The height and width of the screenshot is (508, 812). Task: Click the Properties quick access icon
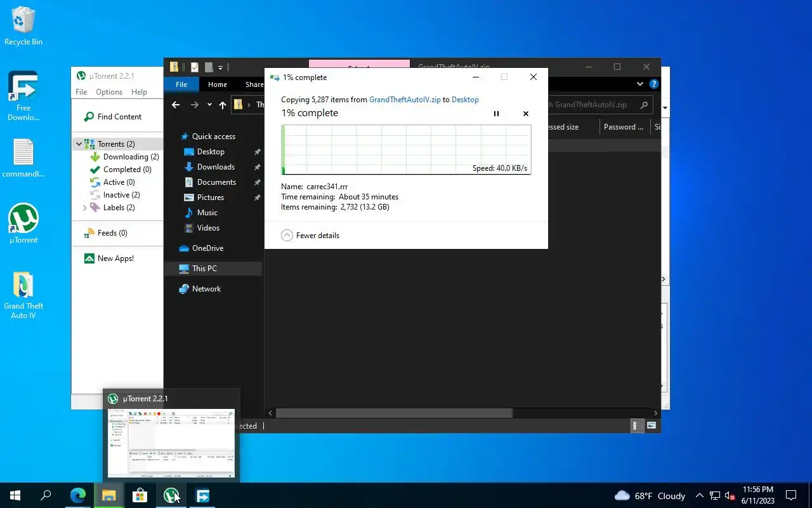tap(195, 67)
